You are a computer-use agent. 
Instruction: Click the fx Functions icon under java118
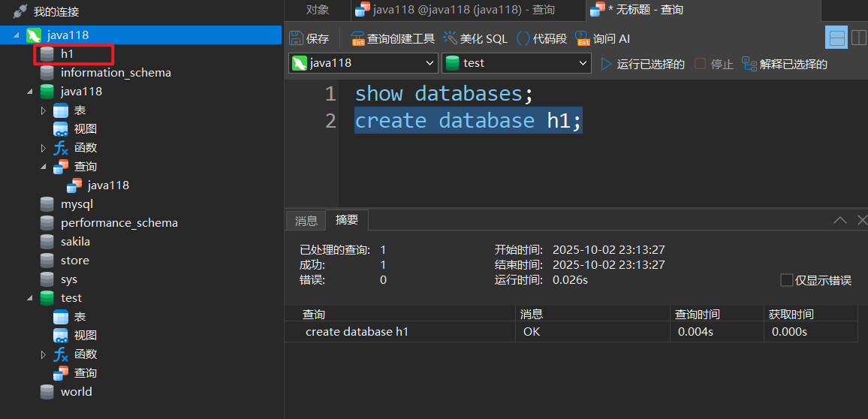(x=60, y=148)
